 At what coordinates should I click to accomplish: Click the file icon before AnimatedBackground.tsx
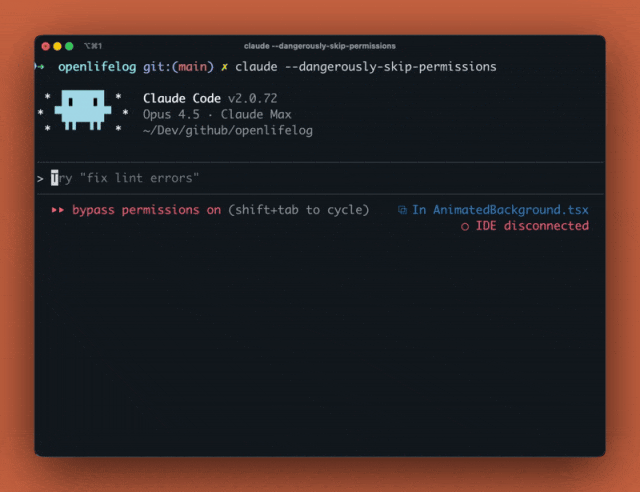402,210
